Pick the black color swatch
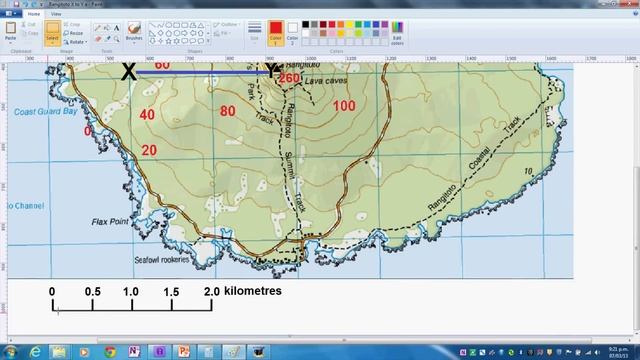This screenshot has width=640, height=360. (x=305, y=24)
